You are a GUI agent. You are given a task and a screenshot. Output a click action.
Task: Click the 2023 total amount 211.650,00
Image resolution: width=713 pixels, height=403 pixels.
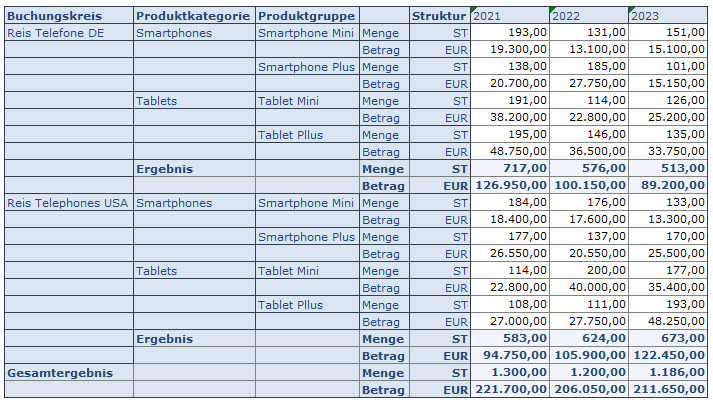coord(668,389)
